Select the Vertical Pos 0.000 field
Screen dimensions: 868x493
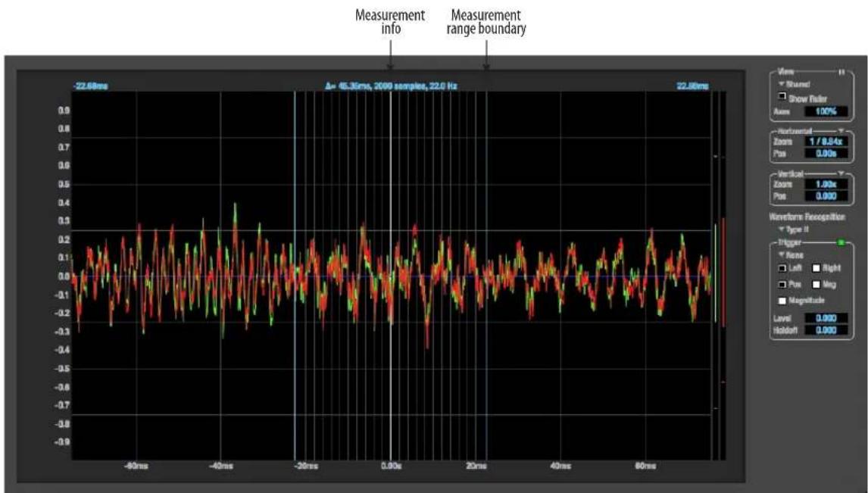tap(826, 196)
